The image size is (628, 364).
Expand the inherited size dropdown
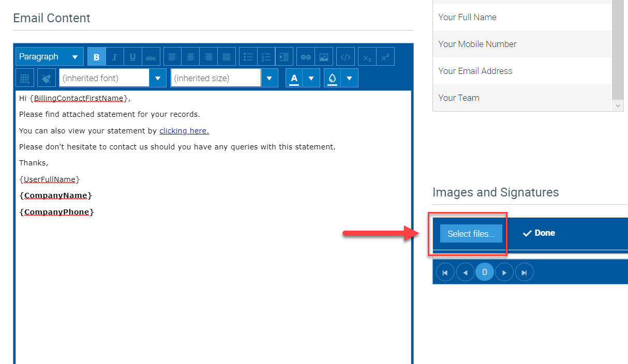coord(269,78)
